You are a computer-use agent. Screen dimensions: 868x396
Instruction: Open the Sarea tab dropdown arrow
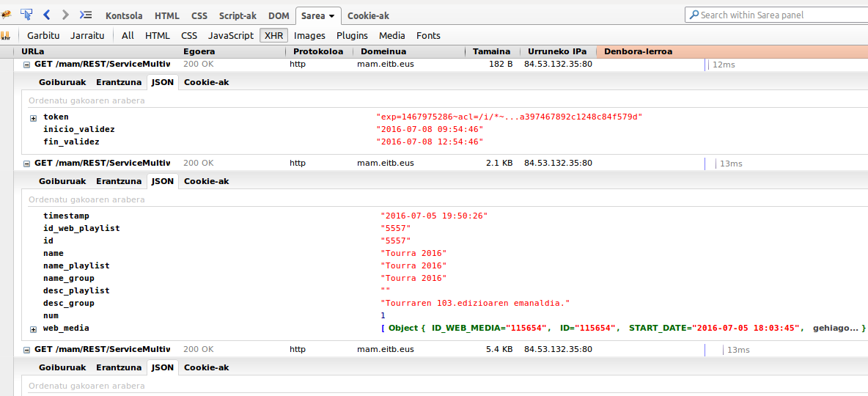click(332, 16)
